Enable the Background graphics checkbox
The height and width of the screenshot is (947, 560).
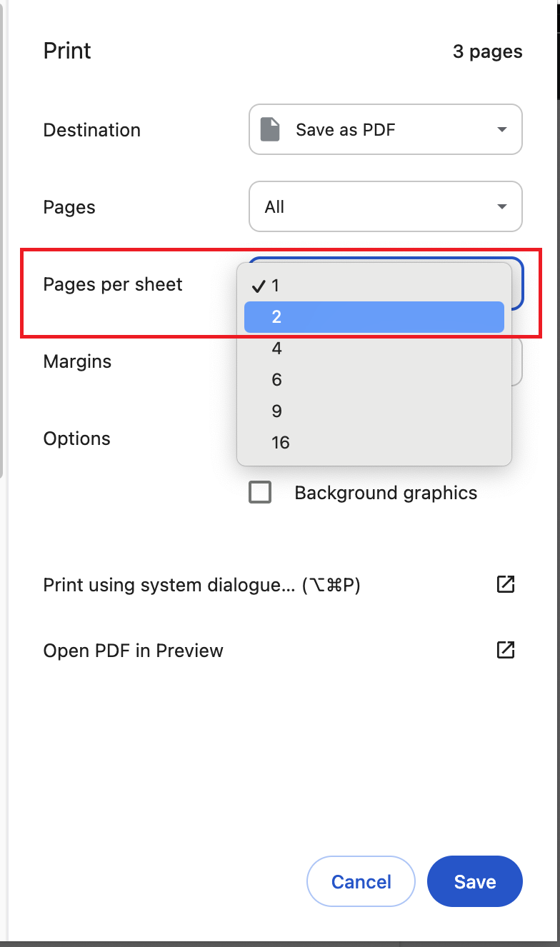(260, 493)
